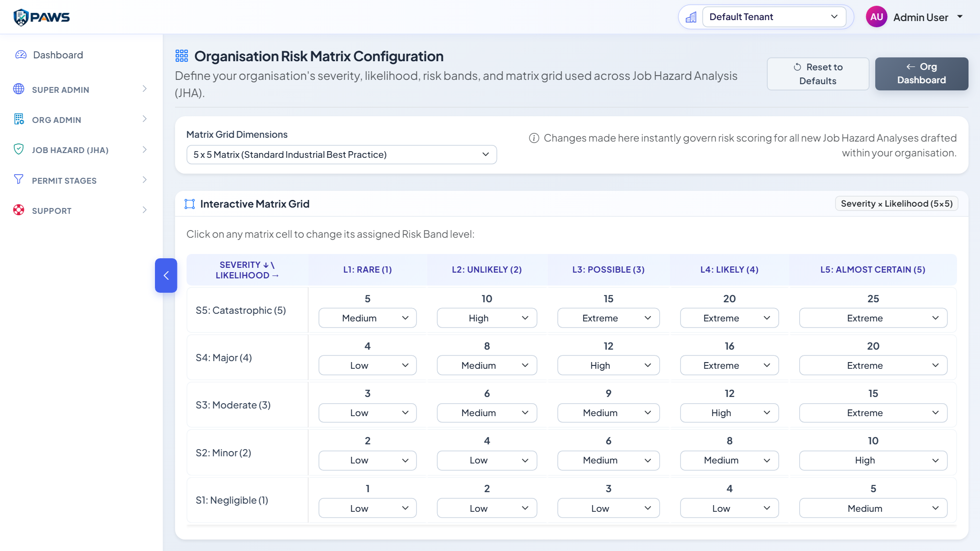Open the S5 Catastrophic L1 Rare band dropdown
Image resolution: width=980 pixels, height=551 pixels.
click(367, 318)
